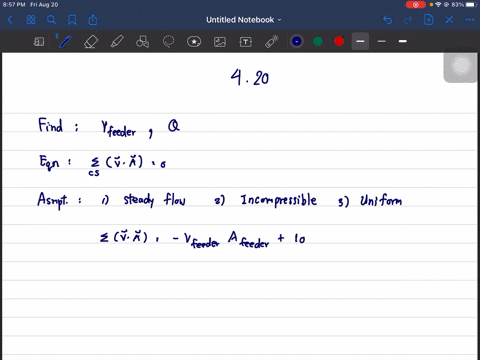Open the bookmark menu
This screenshot has height=360, width=480.
72,20
